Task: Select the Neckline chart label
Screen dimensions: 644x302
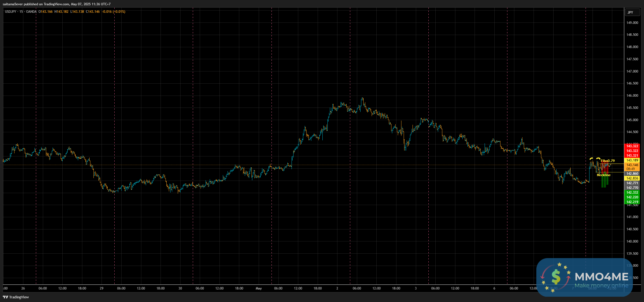Action: tap(603, 175)
